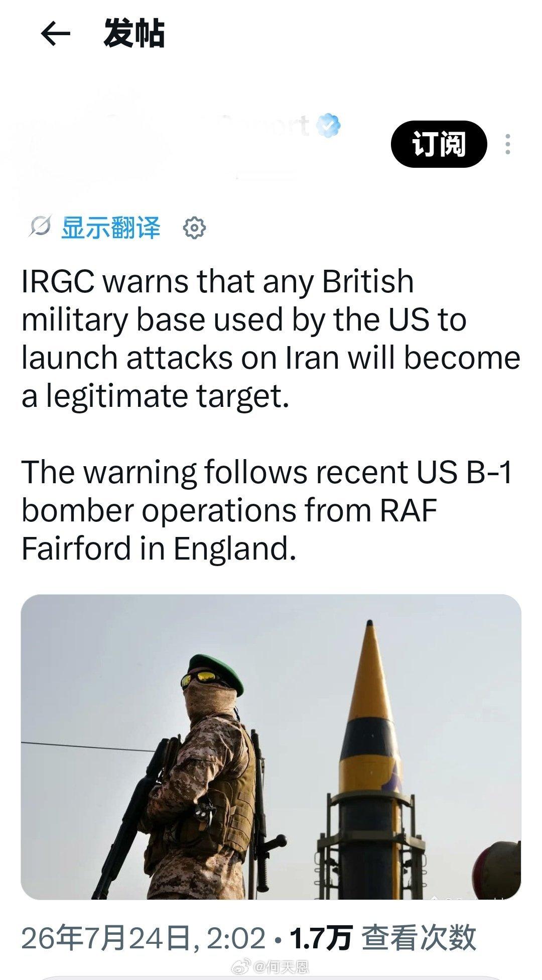Select the paragraph about RAF Fairford

(267, 510)
